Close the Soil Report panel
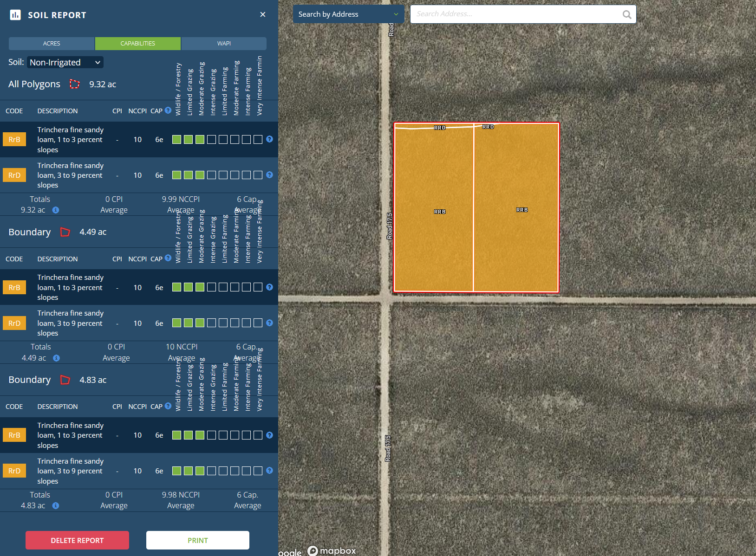The height and width of the screenshot is (556, 756). (263, 14)
